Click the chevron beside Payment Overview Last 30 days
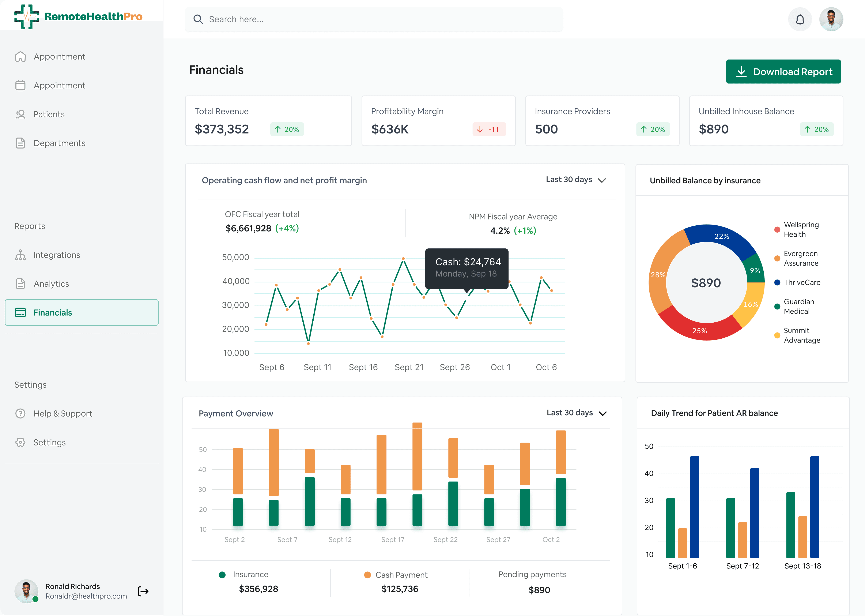This screenshot has height=616, width=865. tap(602, 413)
